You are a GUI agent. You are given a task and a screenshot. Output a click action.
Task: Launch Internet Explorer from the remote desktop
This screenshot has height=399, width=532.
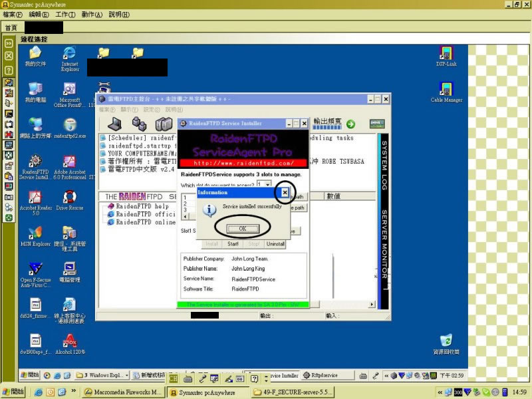(70, 59)
